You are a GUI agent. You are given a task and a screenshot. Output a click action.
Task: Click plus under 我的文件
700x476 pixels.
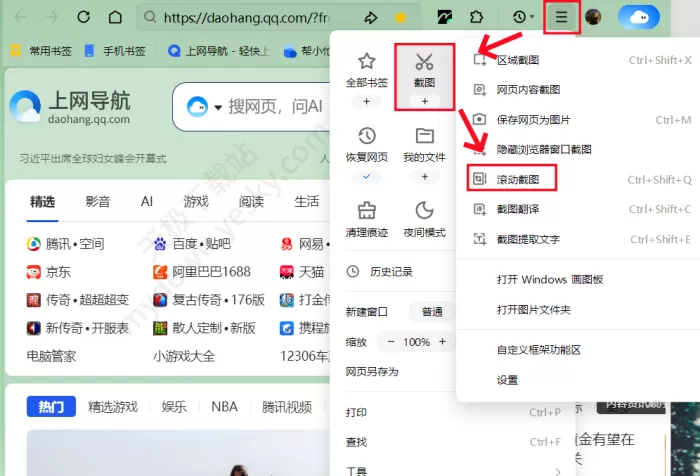point(425,176)
